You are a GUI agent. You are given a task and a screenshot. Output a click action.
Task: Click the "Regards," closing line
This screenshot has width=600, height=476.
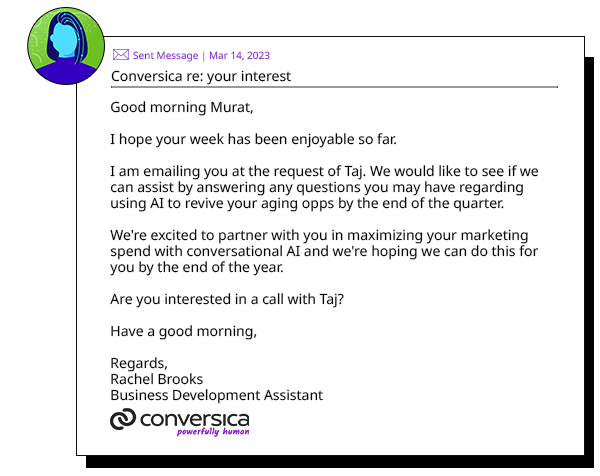tap(139, 364)
